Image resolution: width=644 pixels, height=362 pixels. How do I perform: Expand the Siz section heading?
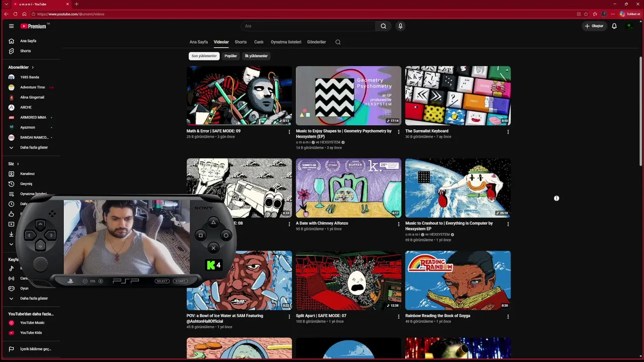(x=14, y=164)
